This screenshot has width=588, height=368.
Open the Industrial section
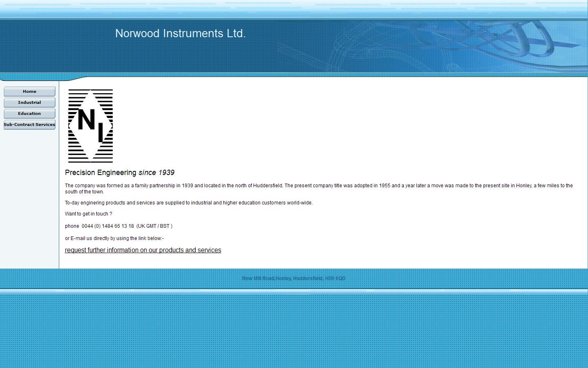29,102
